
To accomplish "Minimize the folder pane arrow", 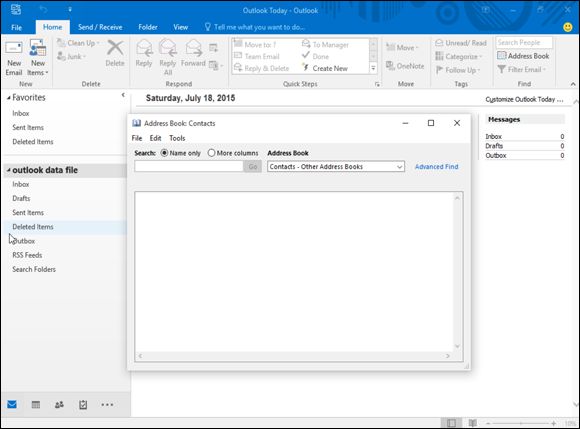I will (123, 95).
